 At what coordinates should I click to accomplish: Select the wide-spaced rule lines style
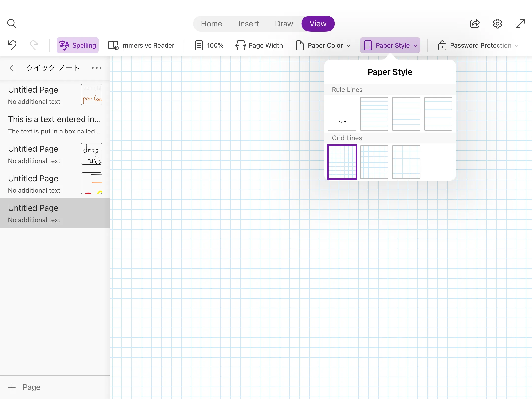(438, 114)
